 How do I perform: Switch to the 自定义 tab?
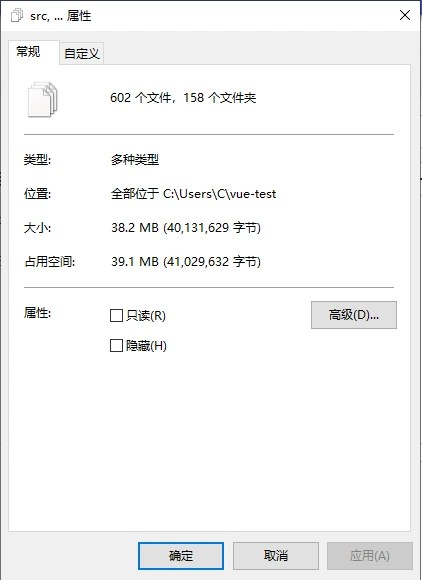[x=81, y=53]
